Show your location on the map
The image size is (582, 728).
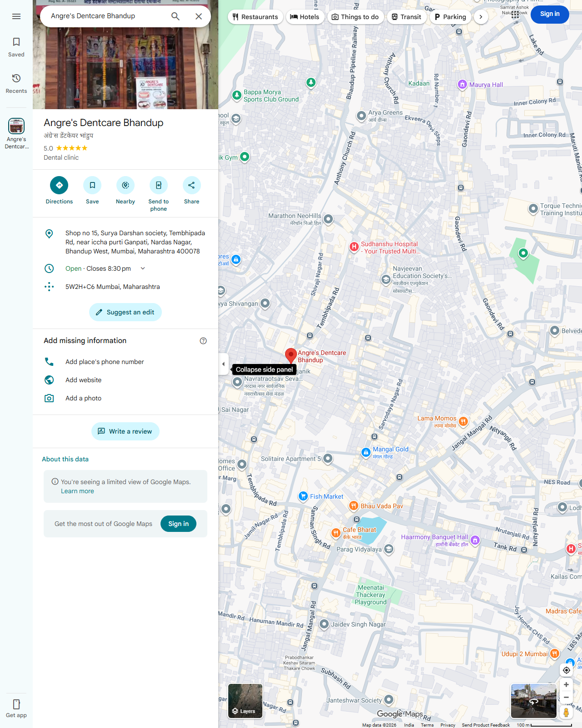point(566,670)
